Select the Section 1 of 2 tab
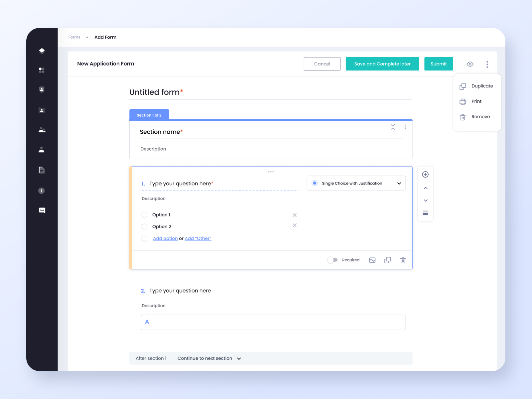Viewport: 532px width, 399px height. click(149, 115)
